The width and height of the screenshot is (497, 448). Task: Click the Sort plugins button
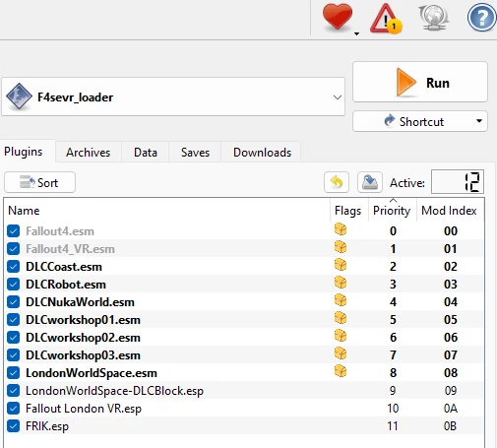point(39,182)
